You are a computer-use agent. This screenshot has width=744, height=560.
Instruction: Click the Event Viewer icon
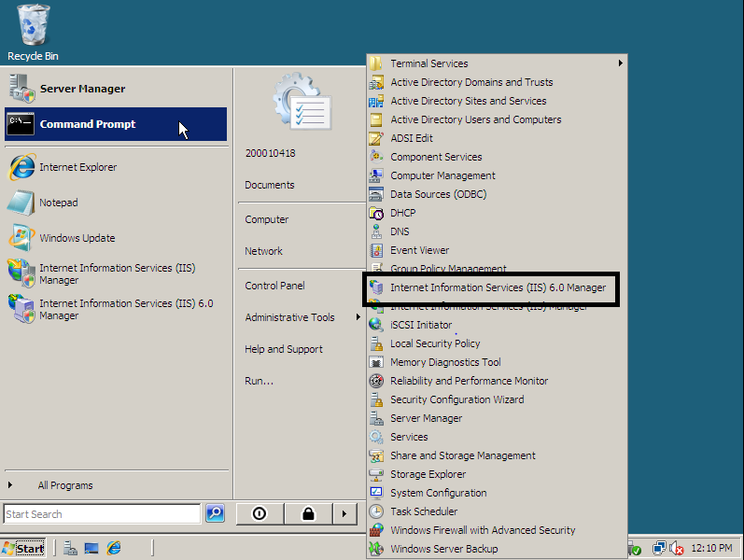point(376,250)
